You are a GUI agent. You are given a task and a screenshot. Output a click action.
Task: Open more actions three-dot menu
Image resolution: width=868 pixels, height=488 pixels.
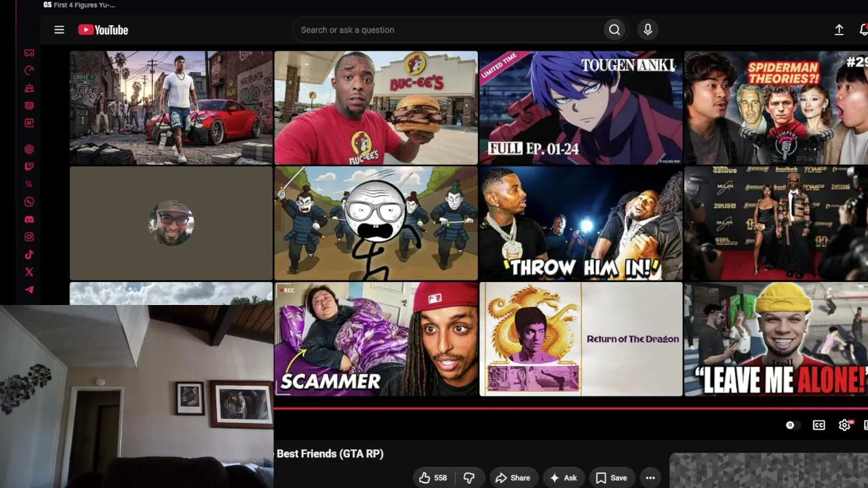650,478
